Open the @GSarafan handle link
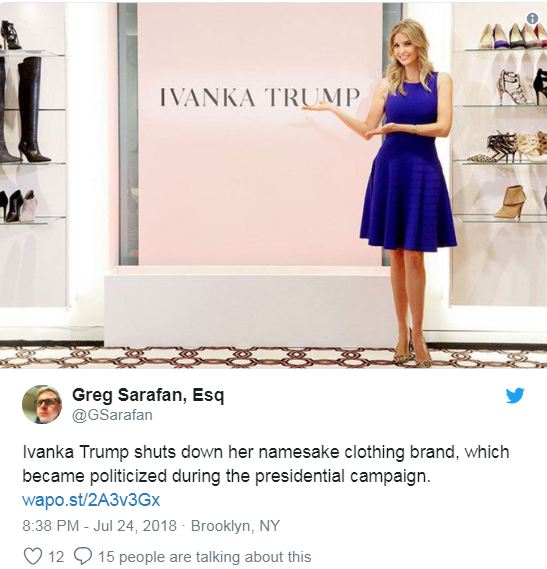This screenshot has width=547, height=569. (x=112, y=415)
